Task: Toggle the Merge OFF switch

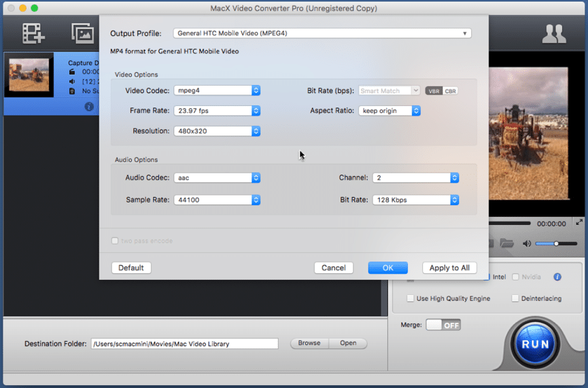Action: coord(443,325)
